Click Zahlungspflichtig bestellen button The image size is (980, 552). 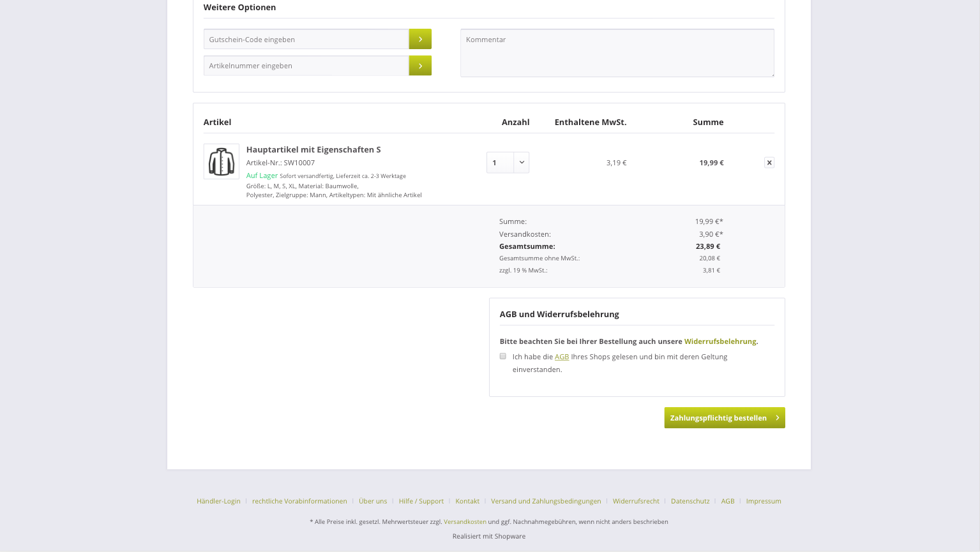tap(725, 418)
